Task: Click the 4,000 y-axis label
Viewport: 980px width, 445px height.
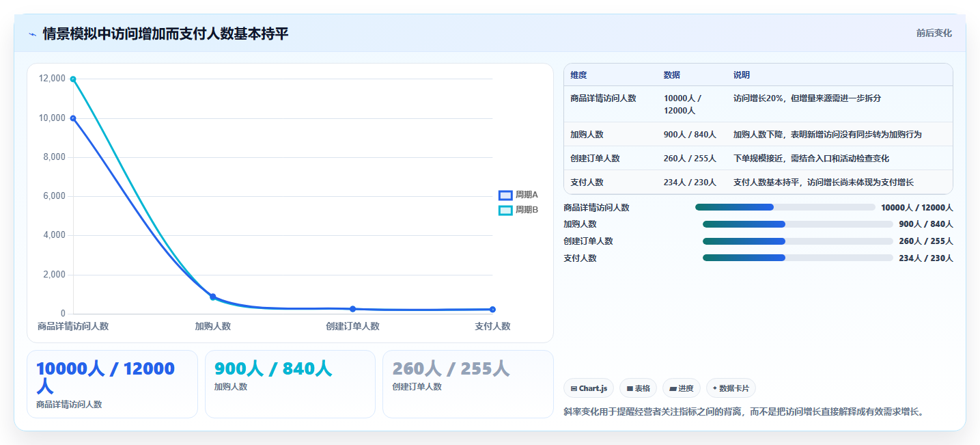Action: [55, 235]
